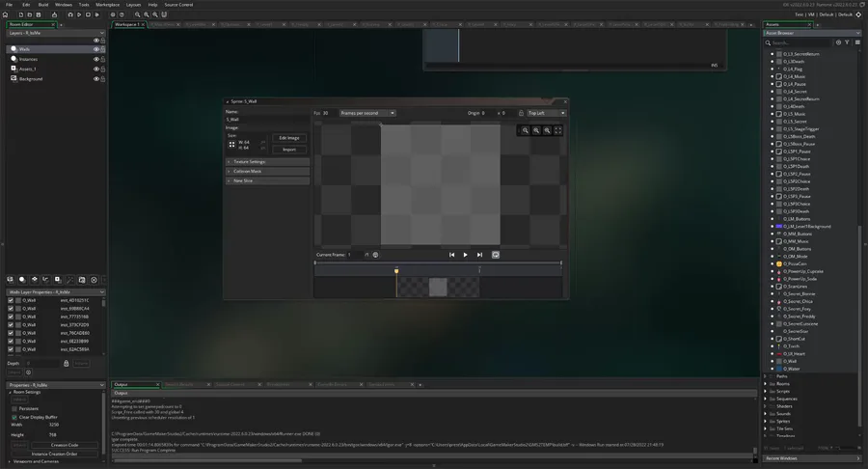The width and height of the screenshot is (868, 469).
Task: Expand Collision Mask section
Action: tap(267, 171)
